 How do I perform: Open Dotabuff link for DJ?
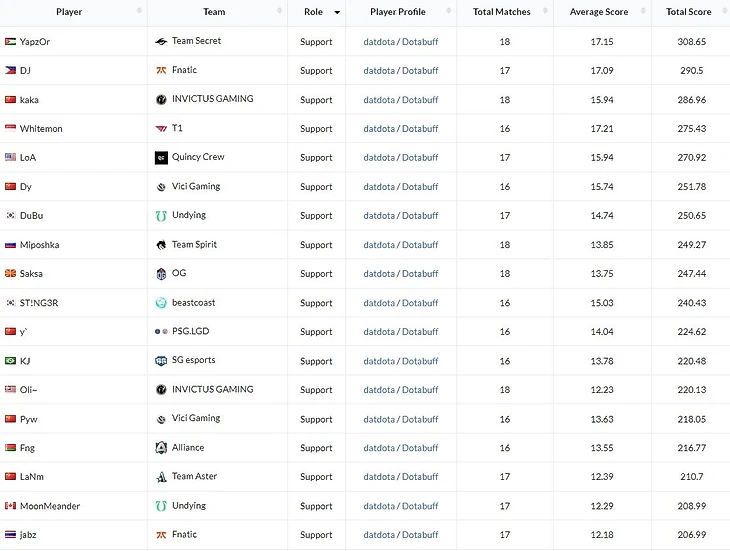[x=420, y=70]
